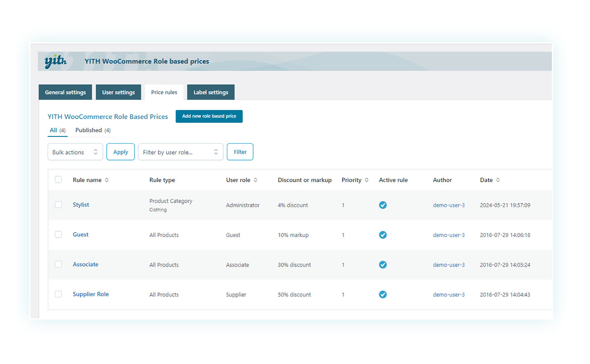Switch to General settings tab
Image resolution: width=590 pixels, height=364 pixels.
point(65,92)
